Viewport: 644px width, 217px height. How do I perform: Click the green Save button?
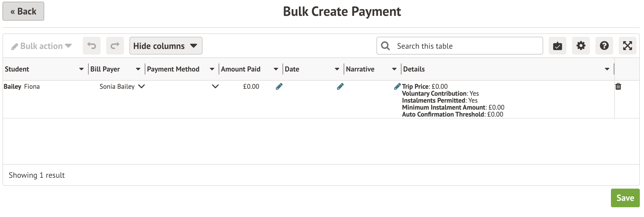pos(625,198)
